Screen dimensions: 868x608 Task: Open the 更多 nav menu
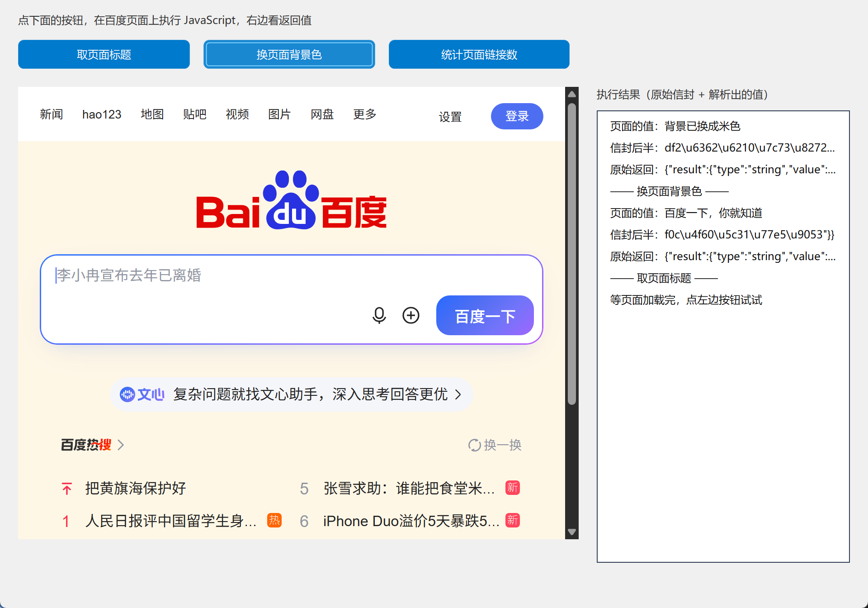[x=365, y=114]
